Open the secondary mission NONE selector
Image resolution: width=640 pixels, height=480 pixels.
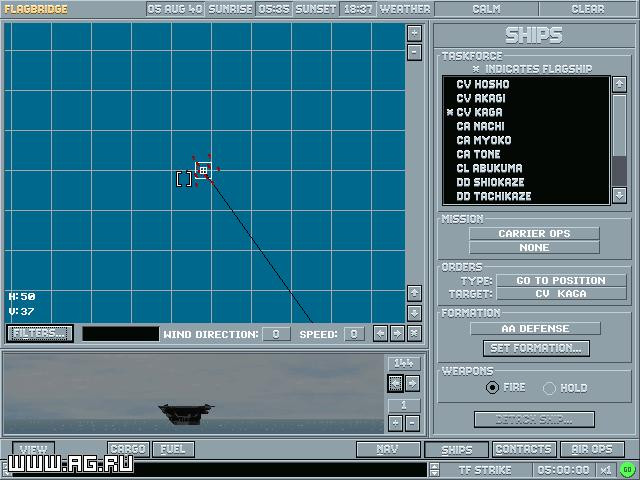pyautogui.click(x=534, y=247)
